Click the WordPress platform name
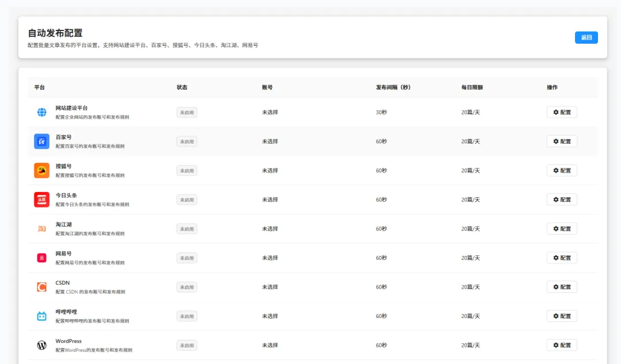Screen dimensions: 621x364 tap(68, 341)
